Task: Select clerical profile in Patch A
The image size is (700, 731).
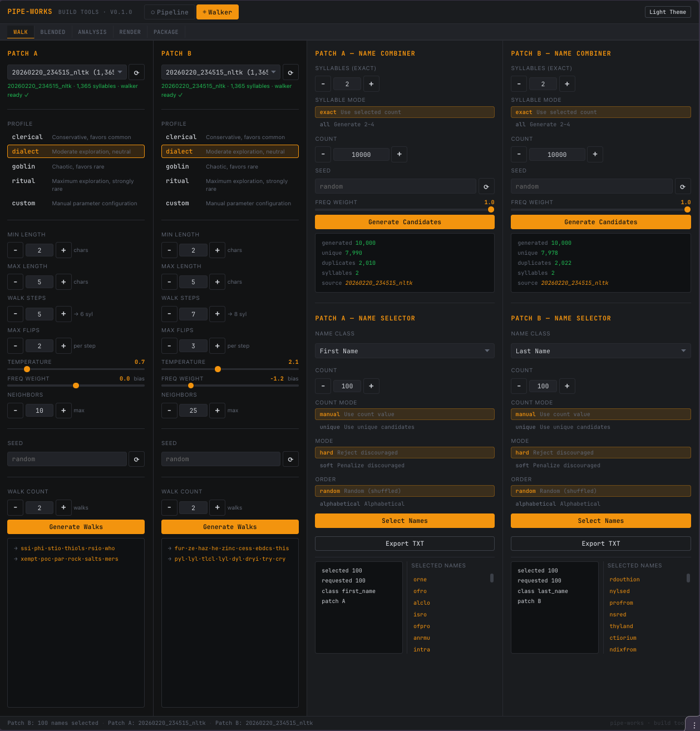Action: click(76, 137)
